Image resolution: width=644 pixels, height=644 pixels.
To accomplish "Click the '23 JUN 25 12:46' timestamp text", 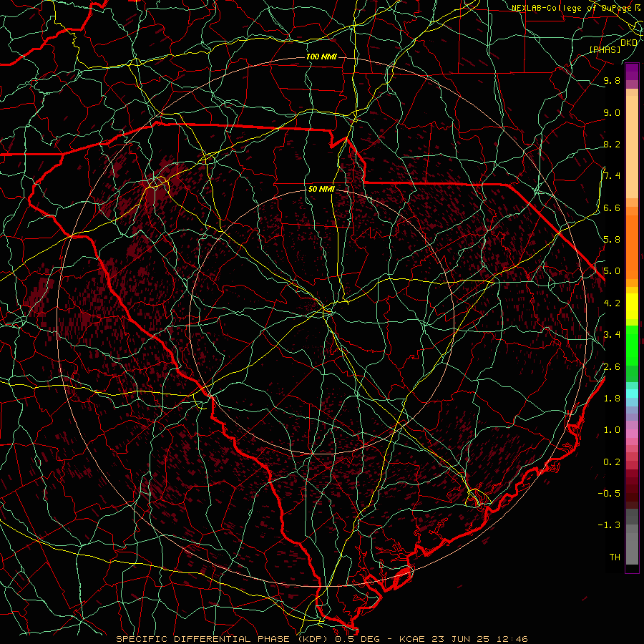I will pos(479,639).
